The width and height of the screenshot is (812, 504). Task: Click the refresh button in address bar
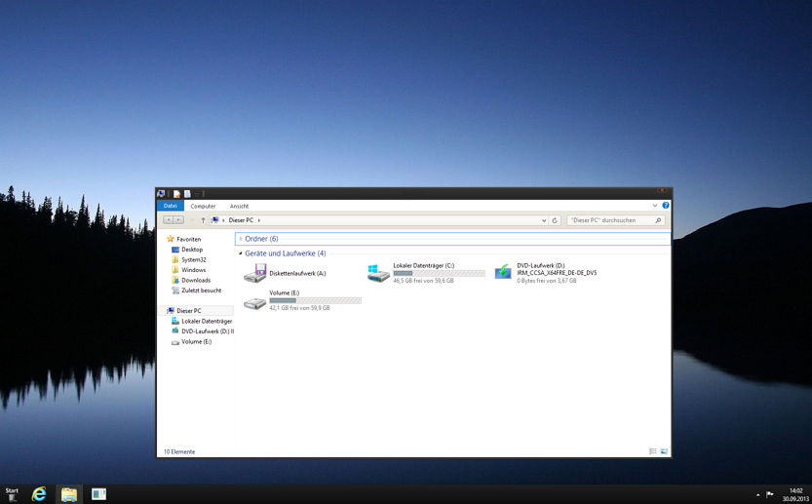point(555,220)
